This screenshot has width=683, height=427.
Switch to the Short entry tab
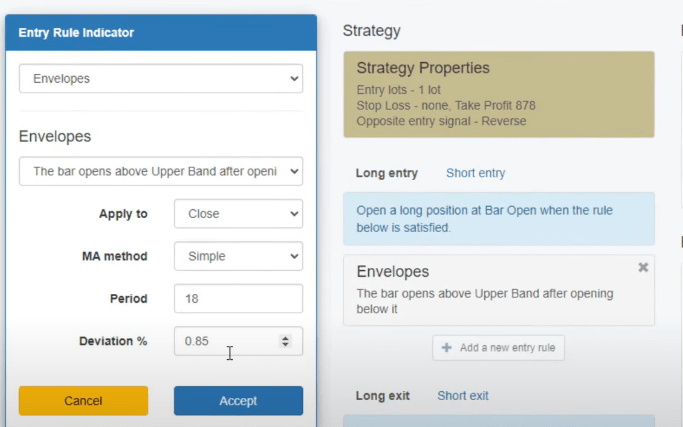click(475, 173)
